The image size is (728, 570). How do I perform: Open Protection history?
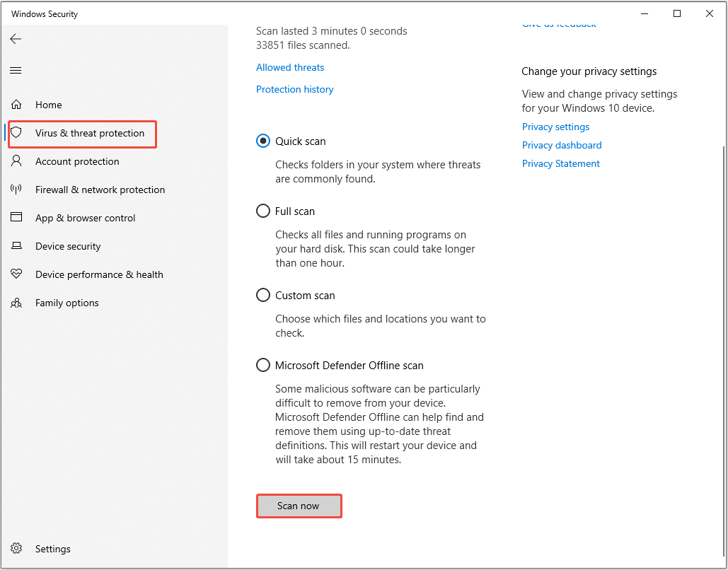(294, 89)
